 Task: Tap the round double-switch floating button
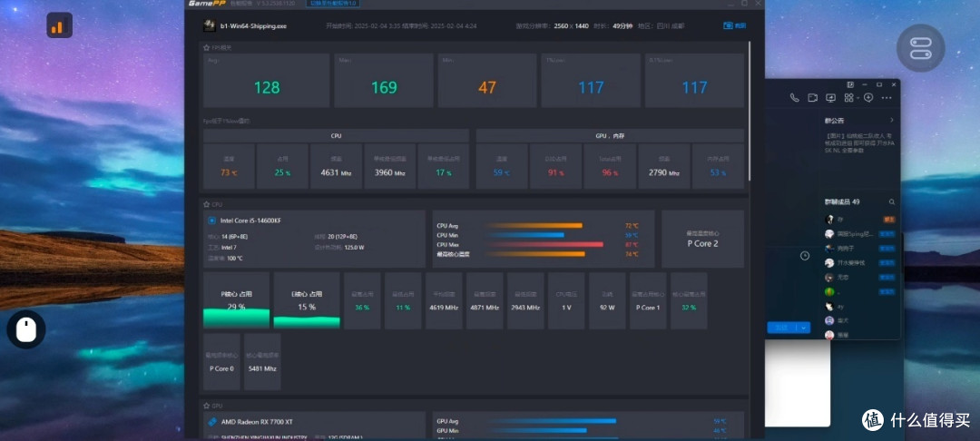click(921, 48)
